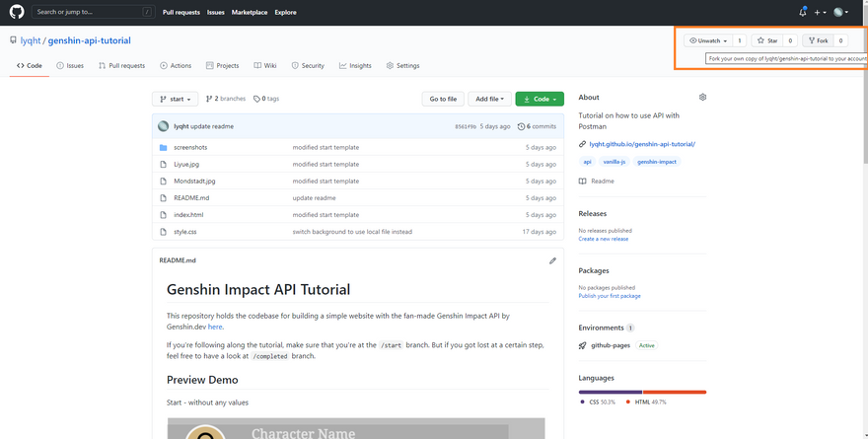Open the switch background commit message
Image resolution: width=868 pixels, height=439 pixels.
pos(352,232)
